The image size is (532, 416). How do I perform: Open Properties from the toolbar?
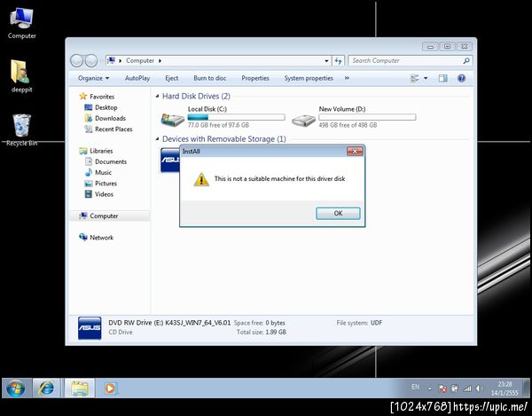click(x=255, y=78)
